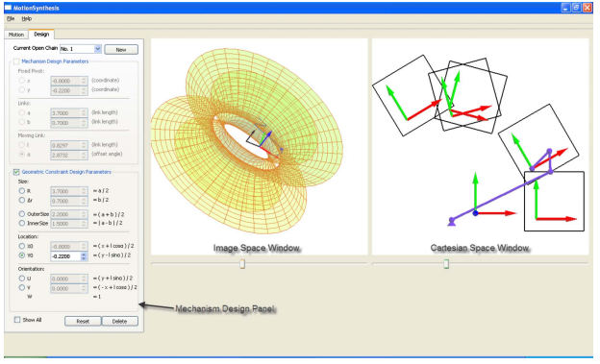This screenshot has width=600, height=364.
Task: Pick the U orientation radio button
Action: click(22, 279)
